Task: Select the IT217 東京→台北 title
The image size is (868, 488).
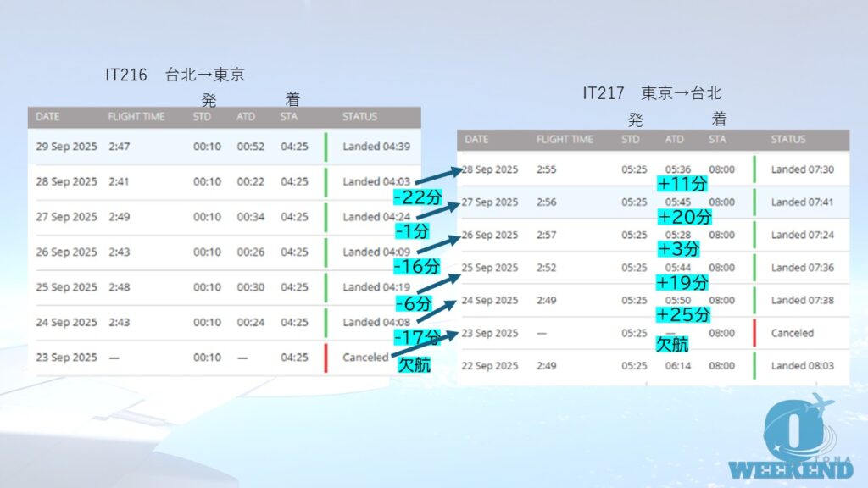Action: pos(652,93)
